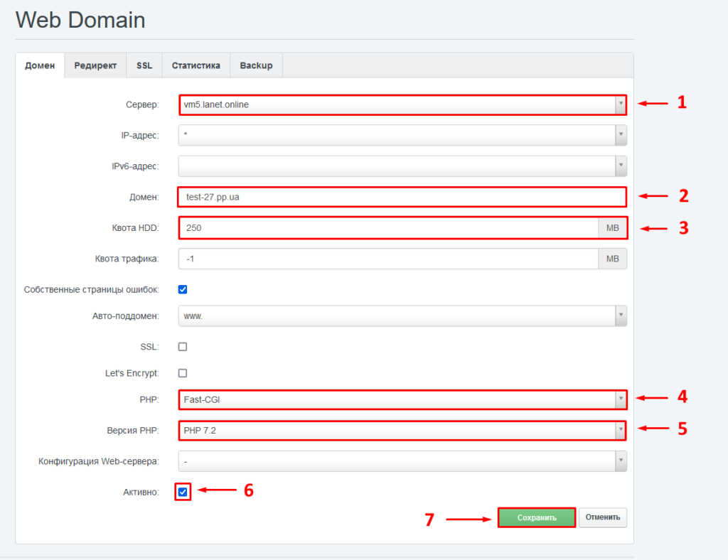This screenshot has width=728, height=560.
Task: Expand the IP-адрес dropdown
Action: (x=402, y=135)
